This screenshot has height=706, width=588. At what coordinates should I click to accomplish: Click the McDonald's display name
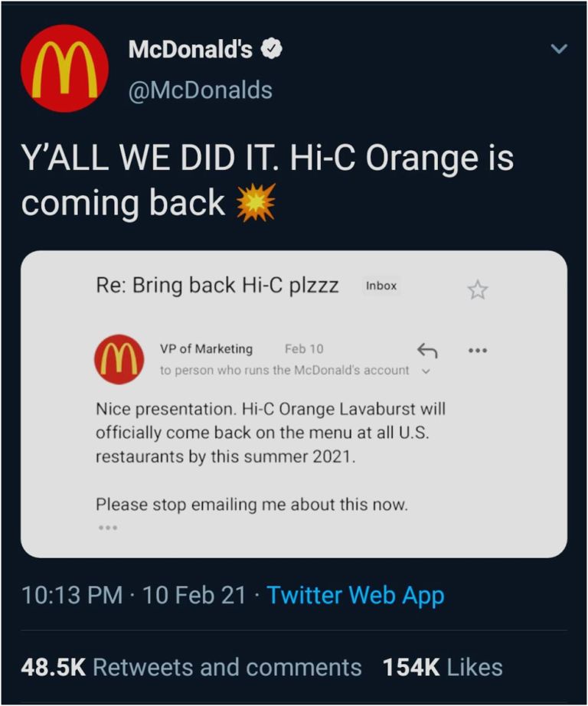click(190, 51)
